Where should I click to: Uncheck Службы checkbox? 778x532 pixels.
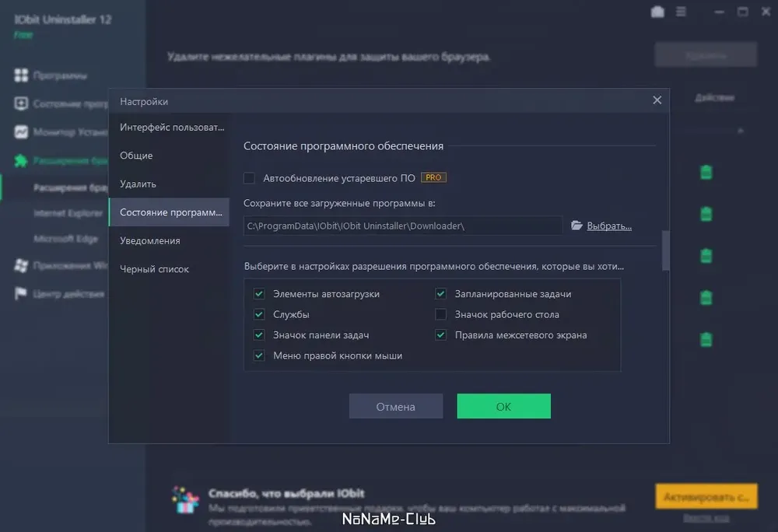coord(259,314)
